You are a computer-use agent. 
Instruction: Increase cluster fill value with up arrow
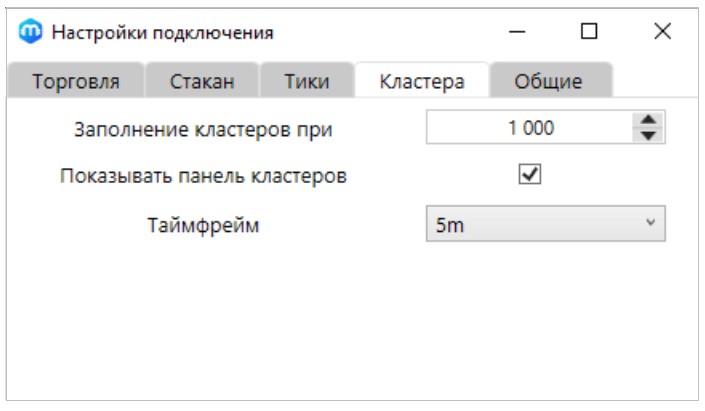click(648, 121)
